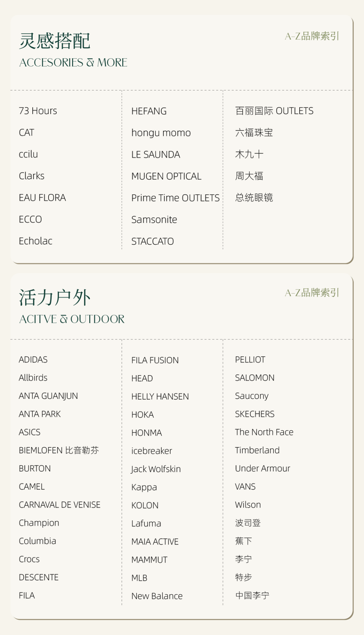The width and height of the screenshot is (364, 635).
Task: Tap the Clarks brand entry
Action: 32,176
